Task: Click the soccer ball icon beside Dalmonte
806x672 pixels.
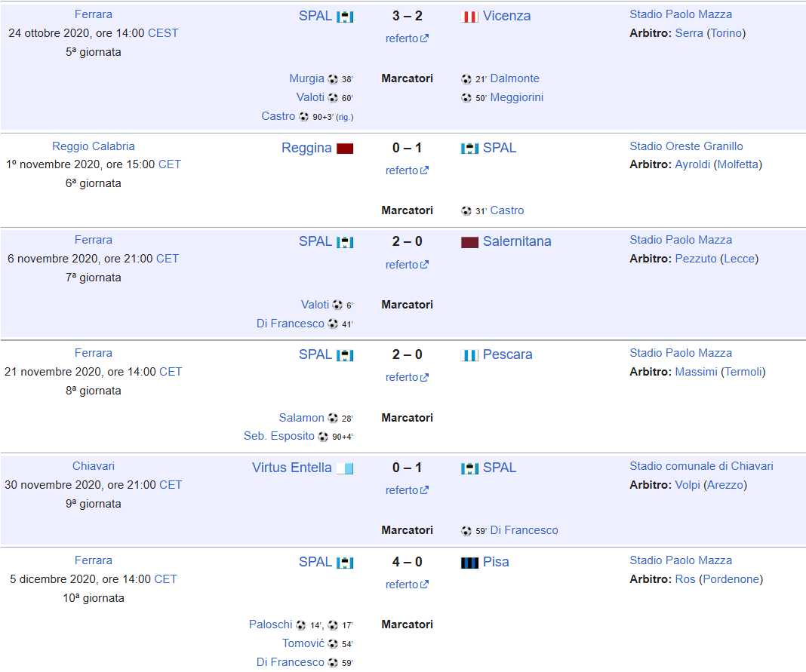Action: [x=466, y=78]
